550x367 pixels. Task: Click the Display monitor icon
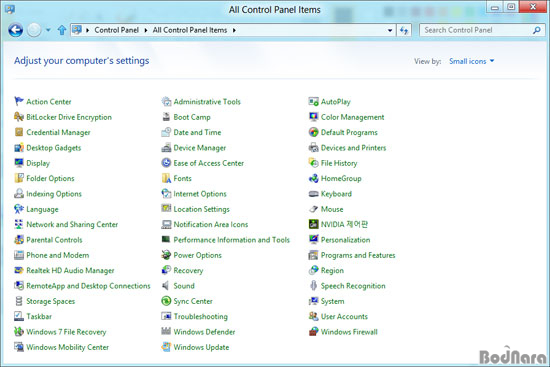pos(19,163)
